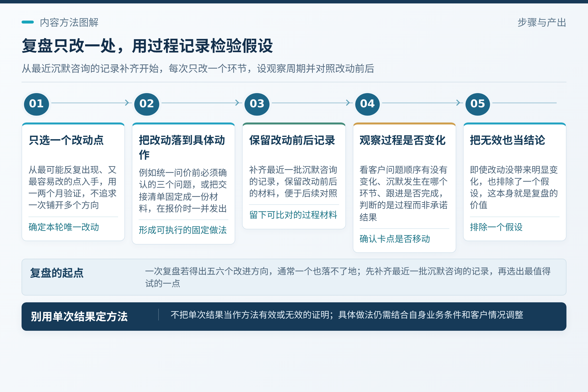
Task: Click the paragraph starting 从最可能反复出现
Action: [73, 187]
